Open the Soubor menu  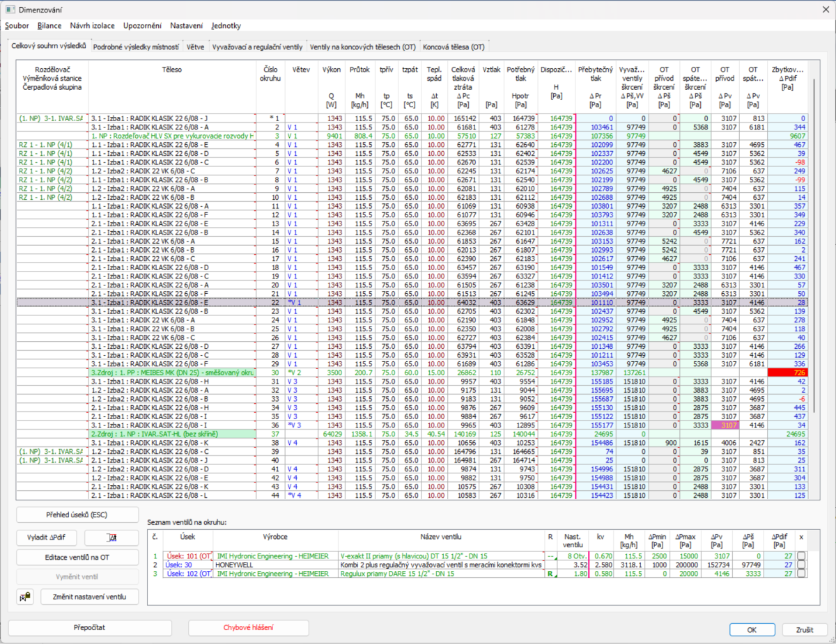pos(17,26)
